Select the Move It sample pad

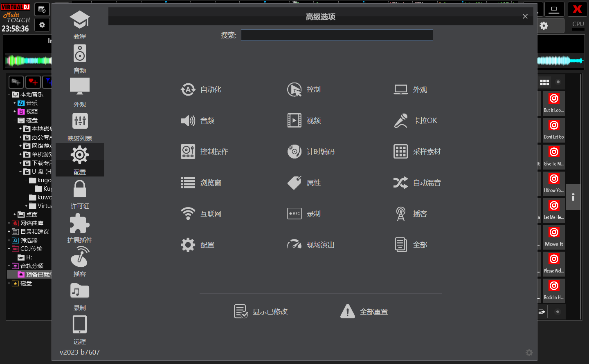click(554, 237)
